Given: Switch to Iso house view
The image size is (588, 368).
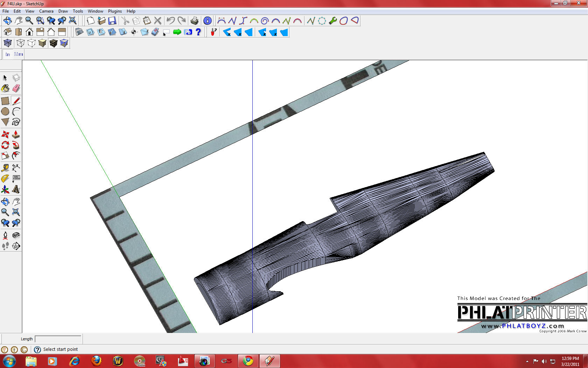Looking at the screenshot, I should coord(8,32).
